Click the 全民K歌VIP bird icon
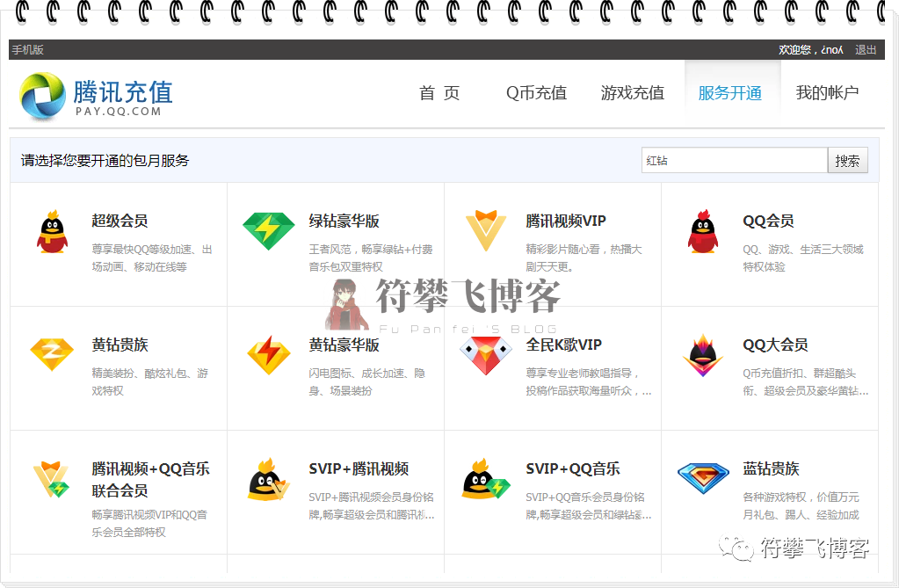Image resolution: width=899 pixels, height=588 pixels. pyautogui.click(x=486, y=356)
